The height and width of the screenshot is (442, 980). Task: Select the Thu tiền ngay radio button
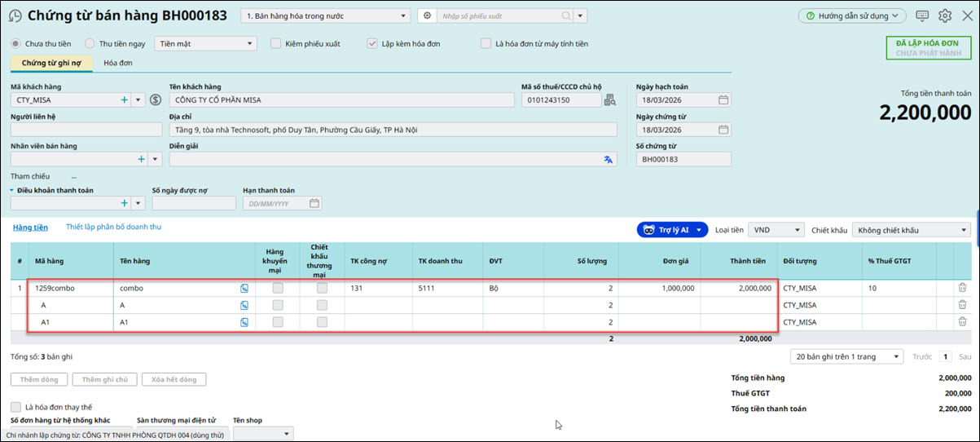91,44
